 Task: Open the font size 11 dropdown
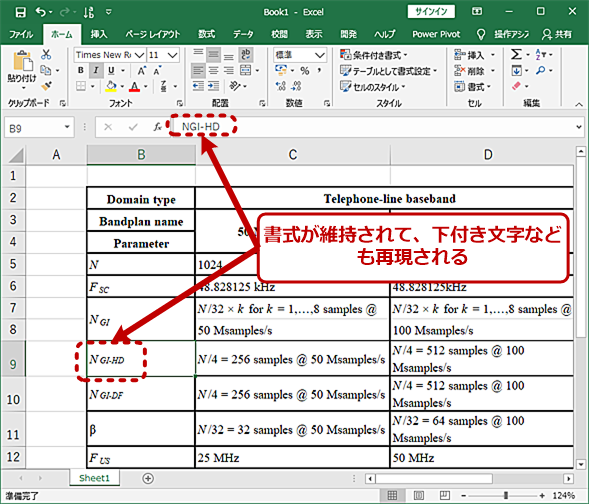(173, 55)
